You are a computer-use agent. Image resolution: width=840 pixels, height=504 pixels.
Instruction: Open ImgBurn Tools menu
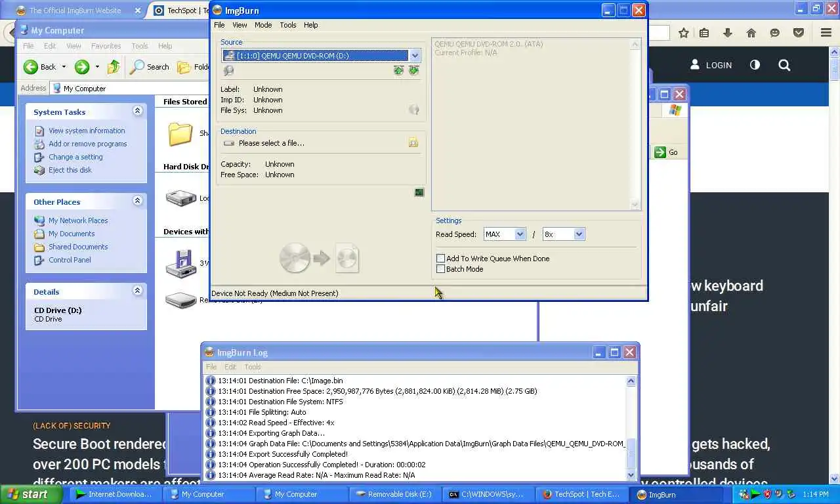coord(288,25)
